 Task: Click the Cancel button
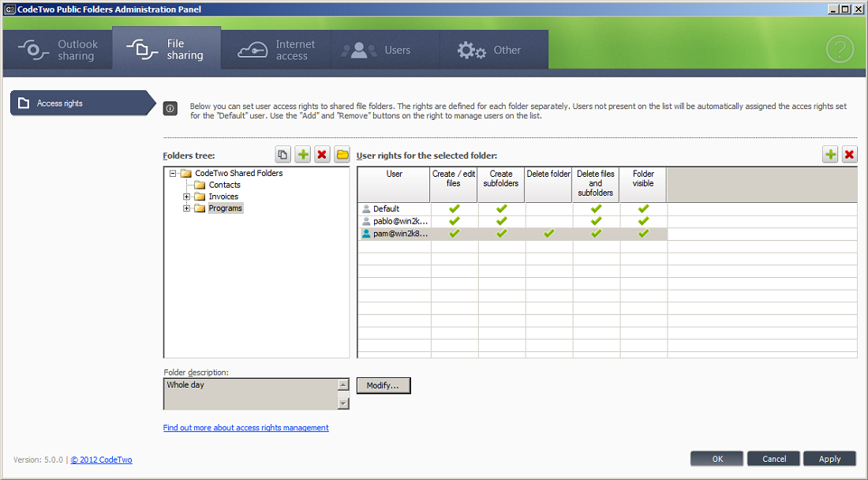[x=774, y=459]
